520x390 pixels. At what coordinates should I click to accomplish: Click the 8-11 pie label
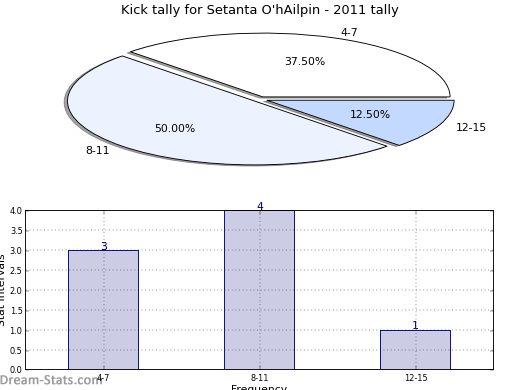pos(97,150)
